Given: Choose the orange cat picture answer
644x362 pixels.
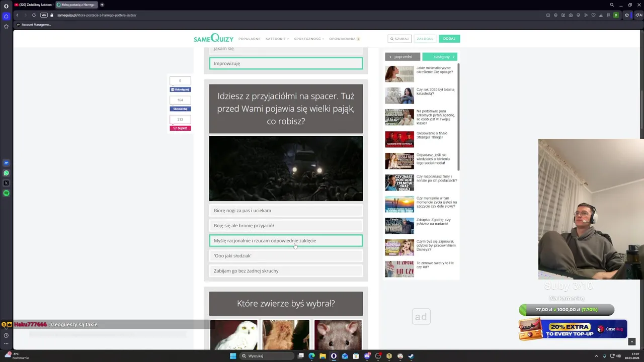Looking at the screenshot, I should pyautogui.click(x=286, y=335).
